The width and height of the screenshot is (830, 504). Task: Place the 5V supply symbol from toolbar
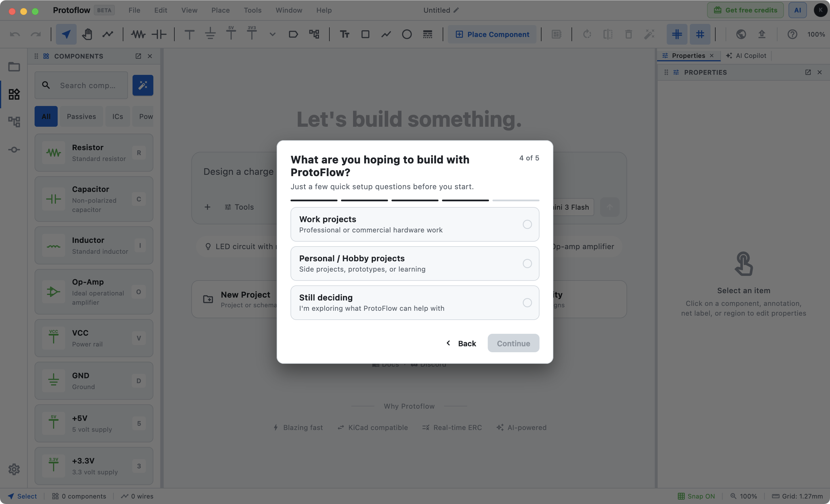[231, 33]
